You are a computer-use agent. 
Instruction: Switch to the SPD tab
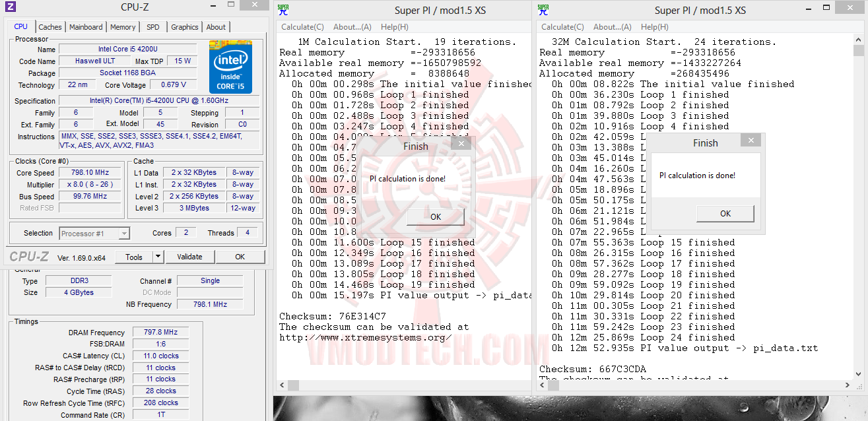pyautogui.click(x=153, y=27)
